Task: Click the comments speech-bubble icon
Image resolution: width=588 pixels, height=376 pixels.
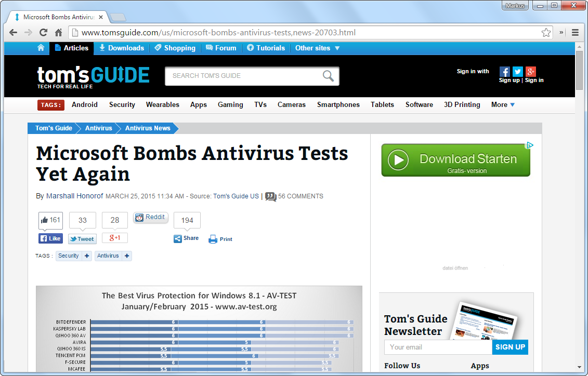Action: click(x=270, y=196)
